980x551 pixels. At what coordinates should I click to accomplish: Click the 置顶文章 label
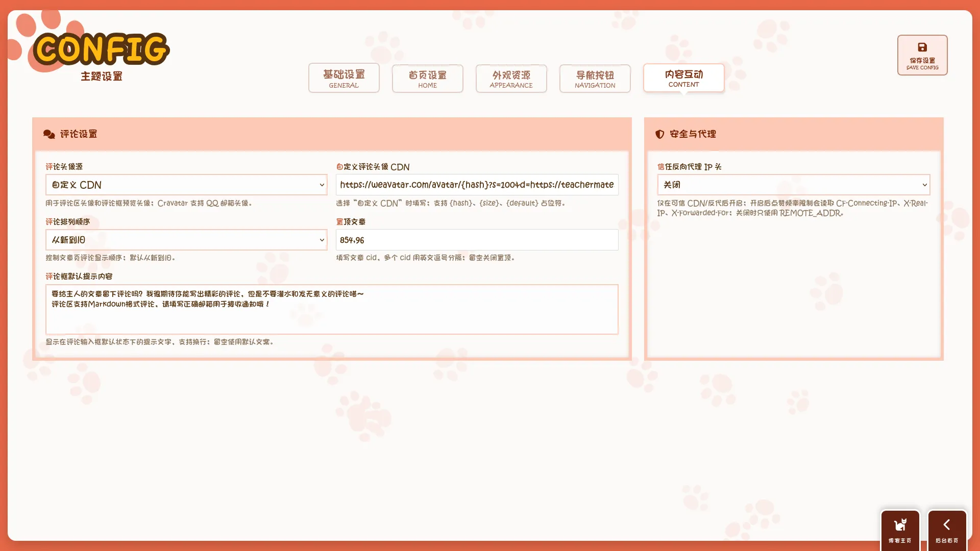click(x=351, y=222)
